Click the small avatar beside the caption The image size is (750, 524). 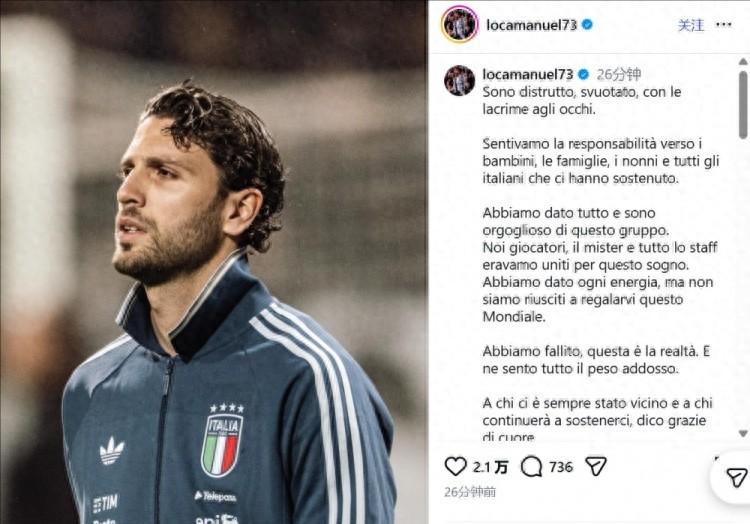[x=460, y=80]
